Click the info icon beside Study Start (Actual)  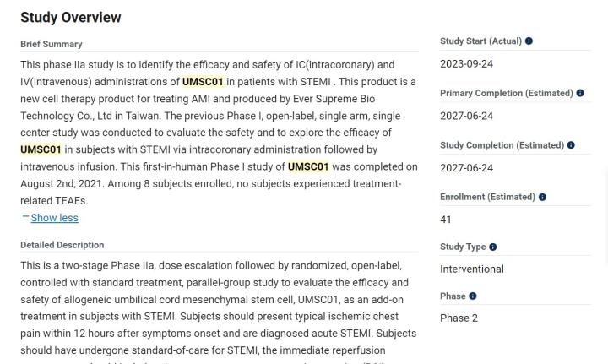coord(529,41)
